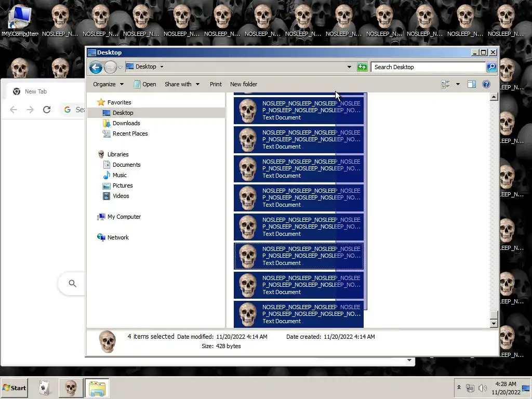The width and height of the screenshot is (532, 399).
Task: Select Favorites in the navigation pane
Action: coord(119,102)
